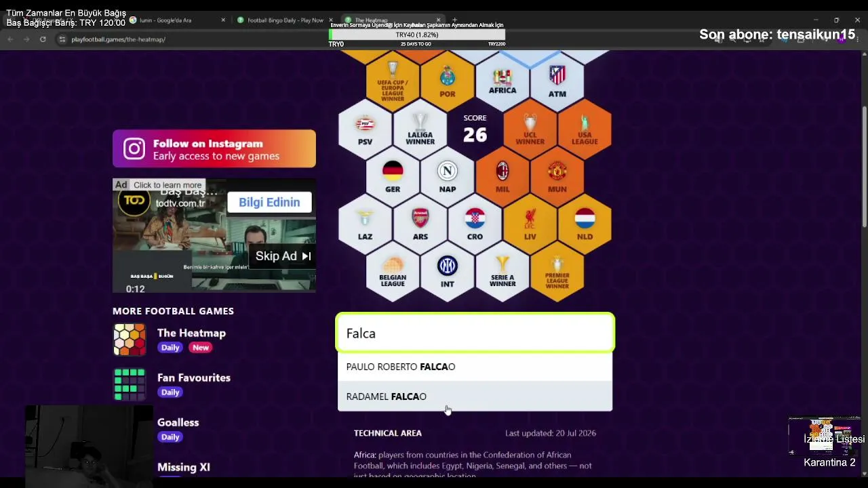Open The Heatmap game thumbnail icon

coord(130,340)
